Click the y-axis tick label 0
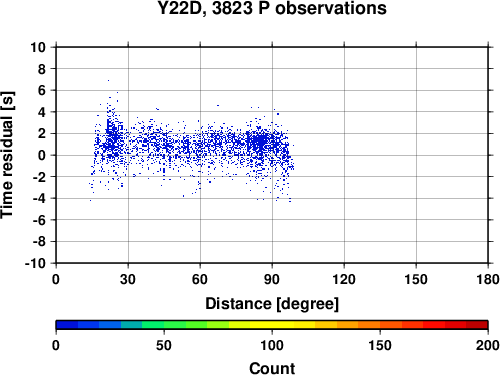The width and height of the screenshot is (500, 375). click(42, 155)
